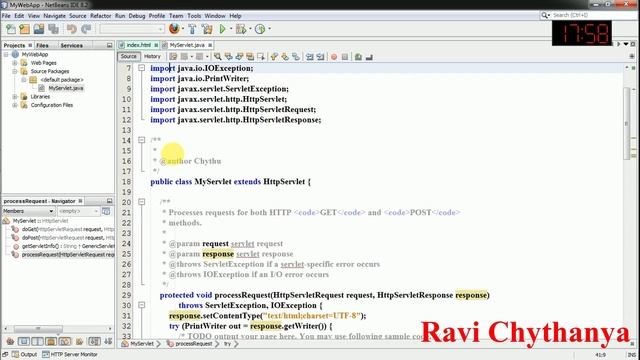The height and width of the screenshot is (360, 640).
Task: Click the Find Previous Occurrence icon
Action: [229, 57]
